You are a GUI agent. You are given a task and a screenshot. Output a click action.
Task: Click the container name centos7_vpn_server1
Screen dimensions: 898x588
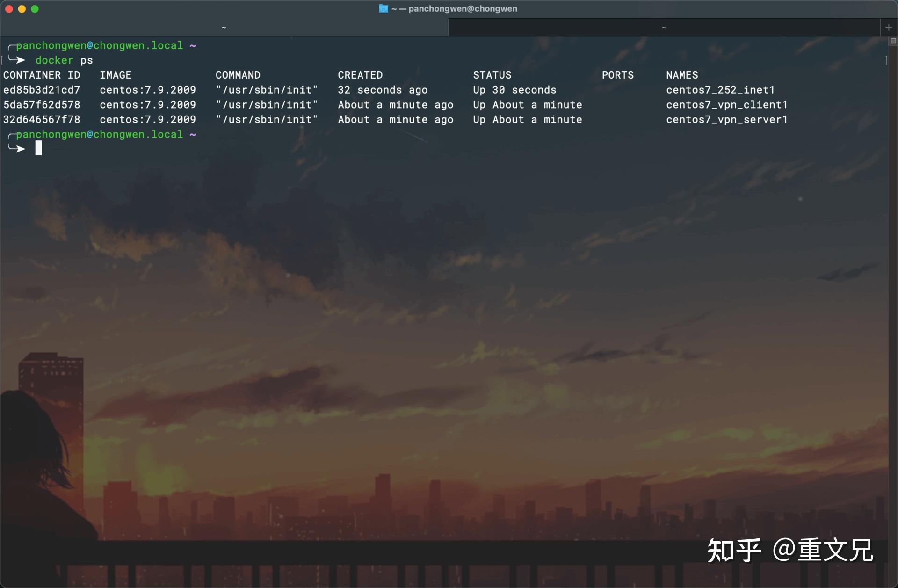pyautogui.click(x=726, y=120)
